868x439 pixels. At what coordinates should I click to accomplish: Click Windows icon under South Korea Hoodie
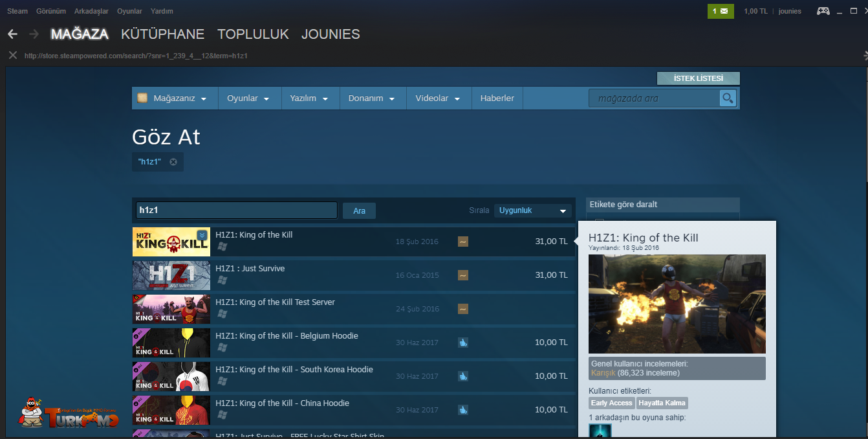222,381
